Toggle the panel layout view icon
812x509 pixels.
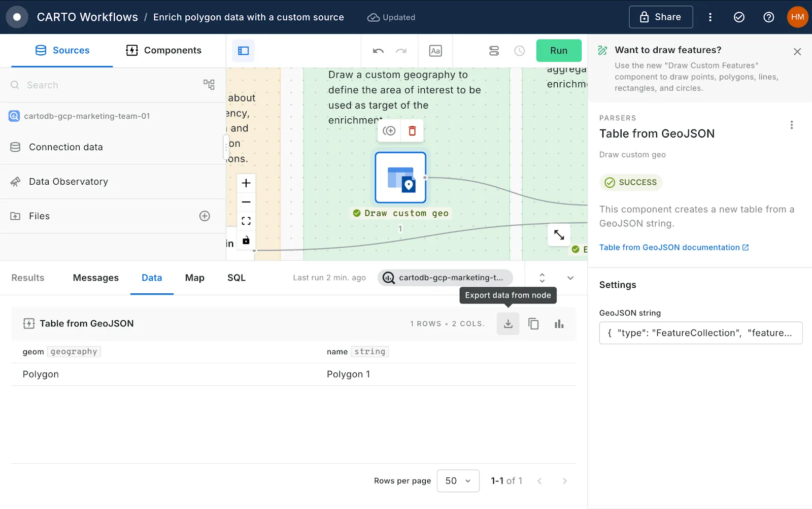[x=243, y=51]
